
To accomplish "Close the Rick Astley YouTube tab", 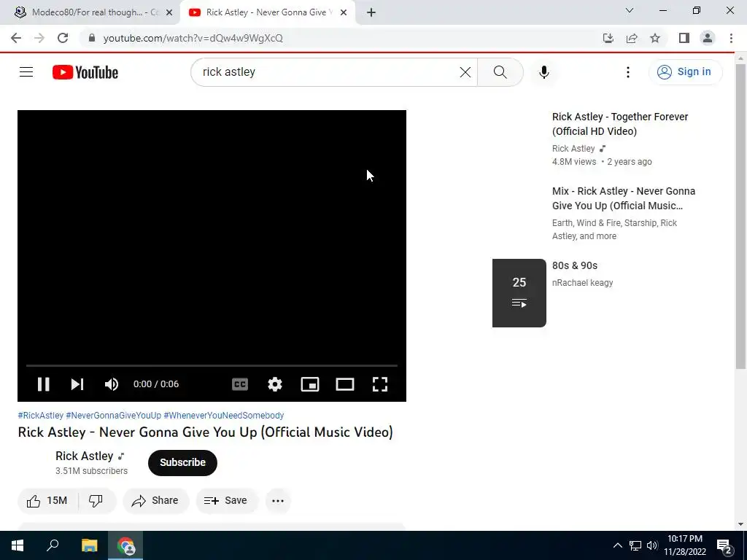I will (344, 13).
